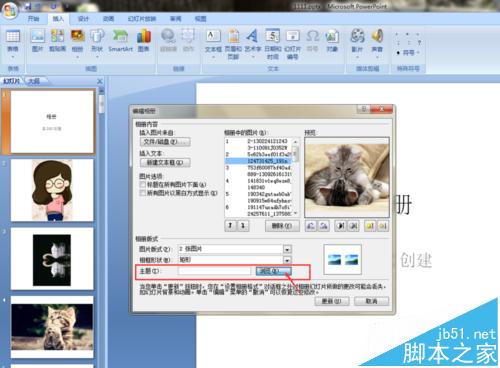Click the album picture list scrollbar
Image resolution: width=500 pixels, height=368 pixels.
click(x=295, y=177)
